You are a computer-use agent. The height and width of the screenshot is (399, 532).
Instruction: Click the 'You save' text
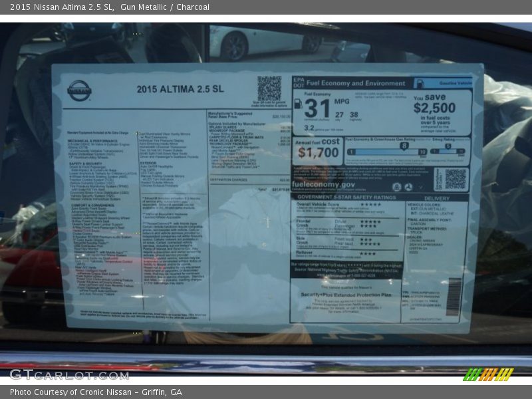point(430,97)
